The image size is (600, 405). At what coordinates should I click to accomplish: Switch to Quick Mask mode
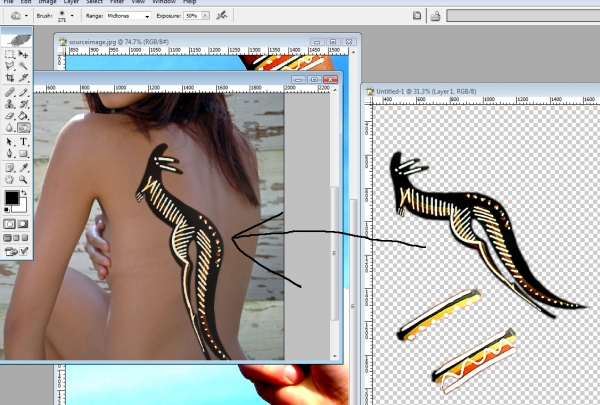click(23, 224)
